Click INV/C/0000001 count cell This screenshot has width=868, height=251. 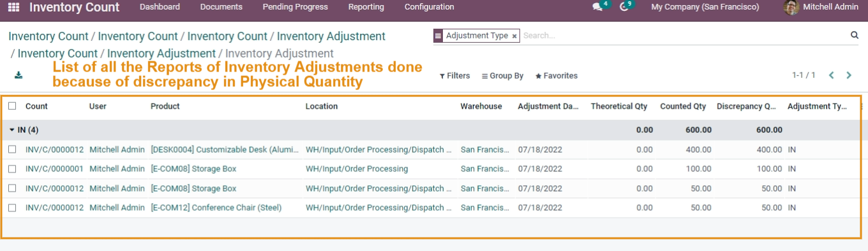pyautogui.click(x=54, y=169)
